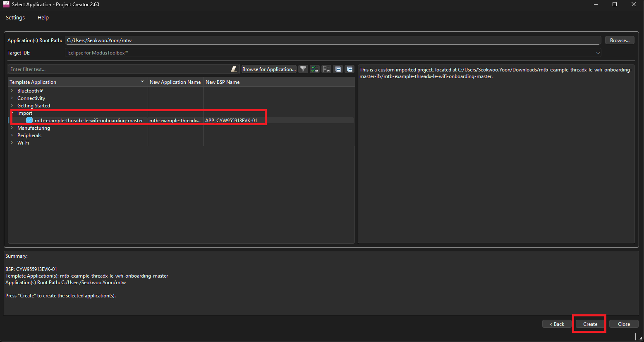This screenshot has height=342, width=644.
Task: Click the Project Creator app icon in title bar
Action: click(x=6, y=5)
